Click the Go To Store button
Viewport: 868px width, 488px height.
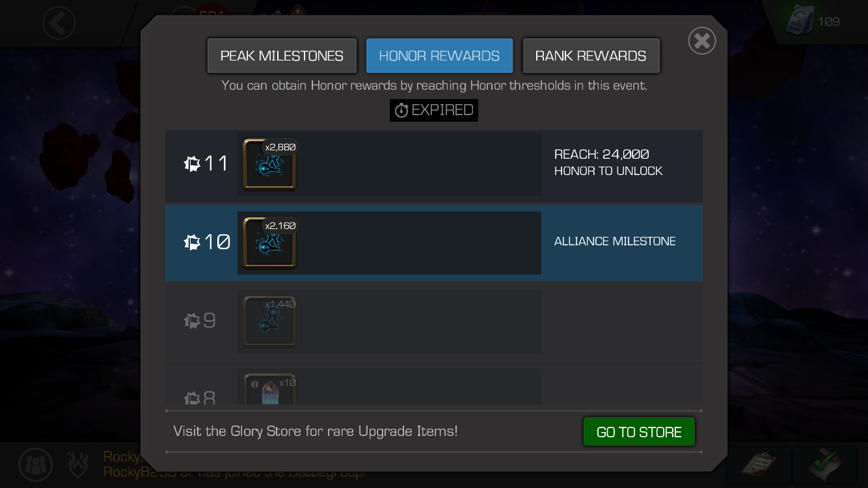click(x=639, y=432)
